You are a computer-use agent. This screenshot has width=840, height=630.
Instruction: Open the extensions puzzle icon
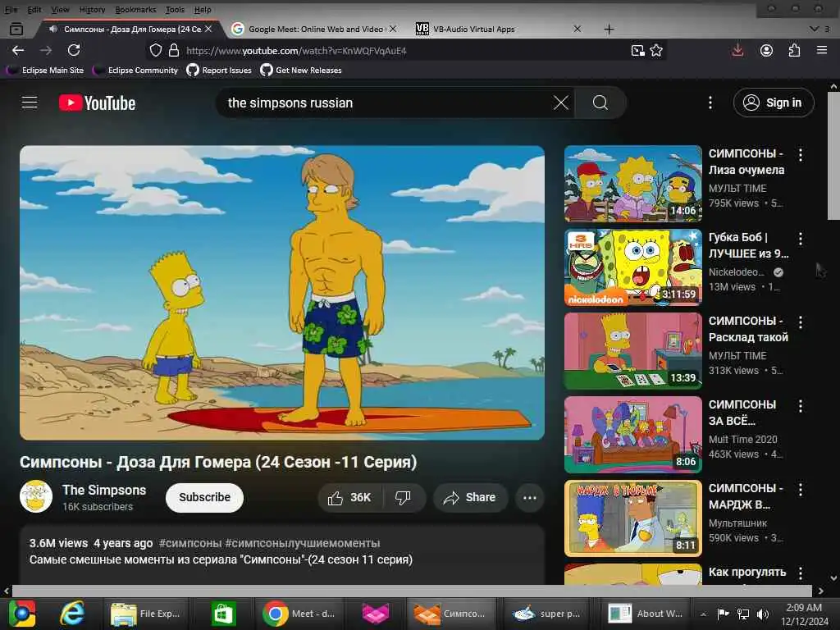[x=794, y=50]
